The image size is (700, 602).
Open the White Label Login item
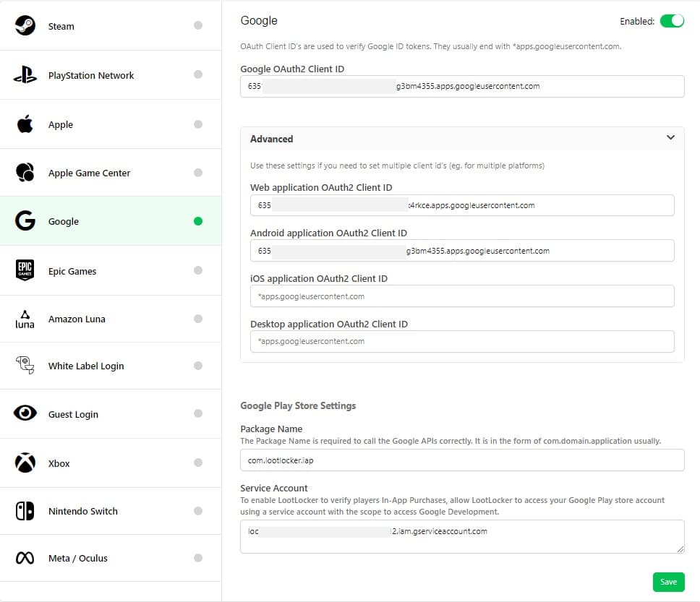tap(86, 366)
